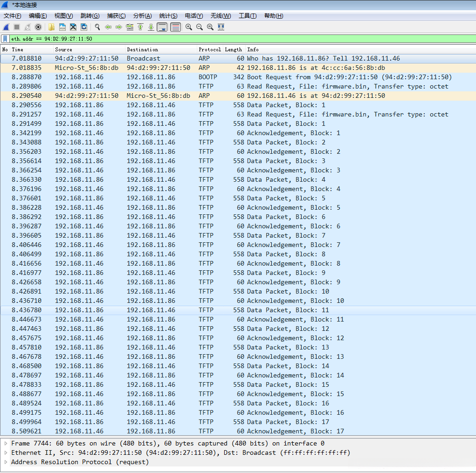Select the 'Data Packet, Block: 2' row
476x473 pixels.
pos(238,142)
